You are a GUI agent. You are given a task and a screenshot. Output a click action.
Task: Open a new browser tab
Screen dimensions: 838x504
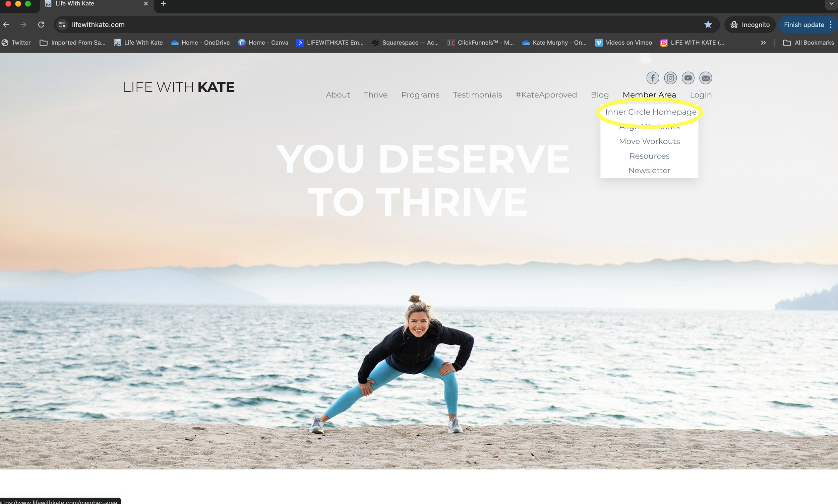tap(163, 4)
